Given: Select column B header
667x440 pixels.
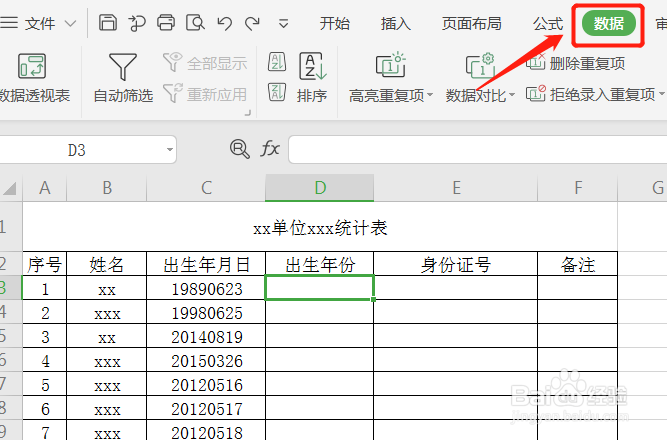Looking at the screenshot, I should pos(107,188).
